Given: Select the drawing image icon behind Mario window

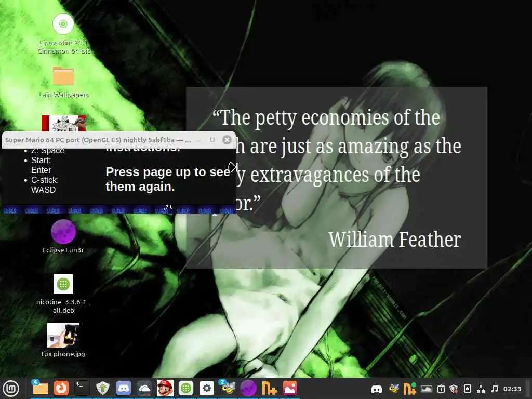Looking at the screenshot, I should point(63,123).
